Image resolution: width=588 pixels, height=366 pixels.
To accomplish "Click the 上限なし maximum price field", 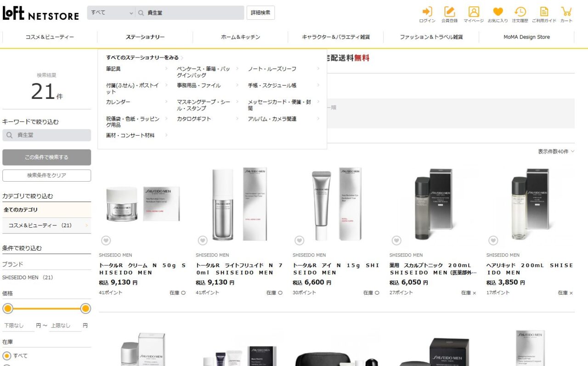I will pos(65,326).
